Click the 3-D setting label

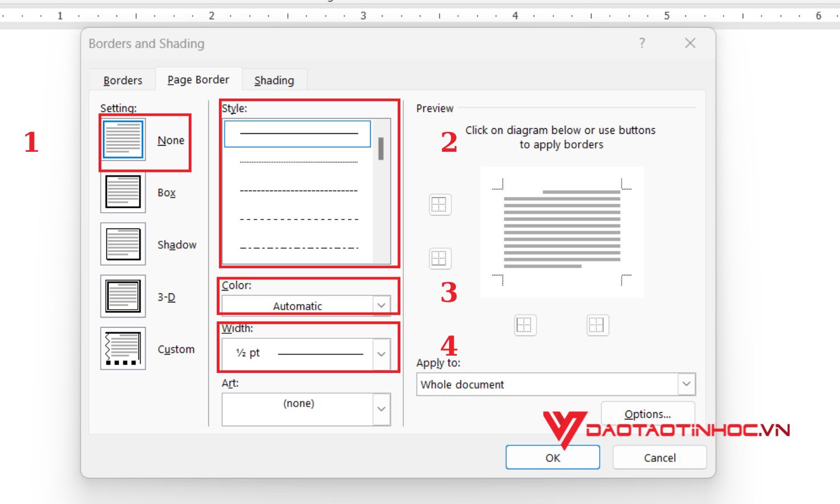[x=166, y=297]
